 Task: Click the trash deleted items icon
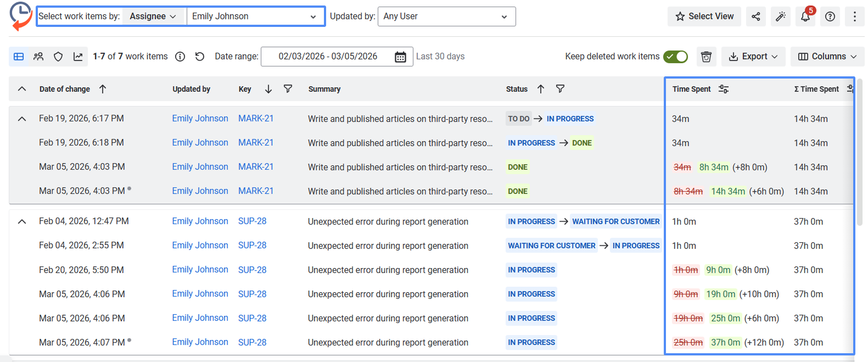707,57
